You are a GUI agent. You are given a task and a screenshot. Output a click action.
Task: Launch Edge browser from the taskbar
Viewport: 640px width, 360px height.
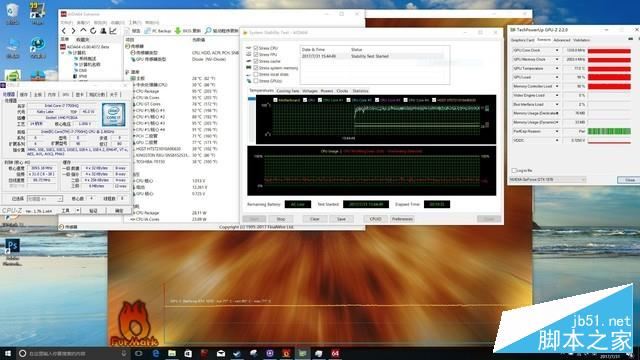click(x=156, y=353)
